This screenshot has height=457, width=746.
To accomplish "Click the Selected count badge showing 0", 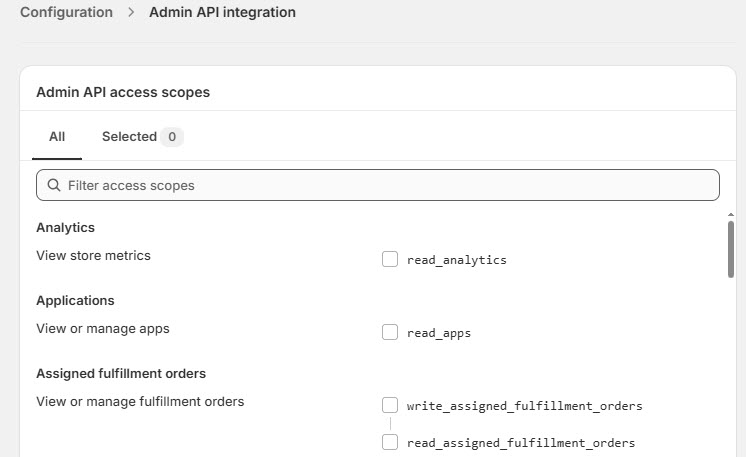I will pos(172,137).
